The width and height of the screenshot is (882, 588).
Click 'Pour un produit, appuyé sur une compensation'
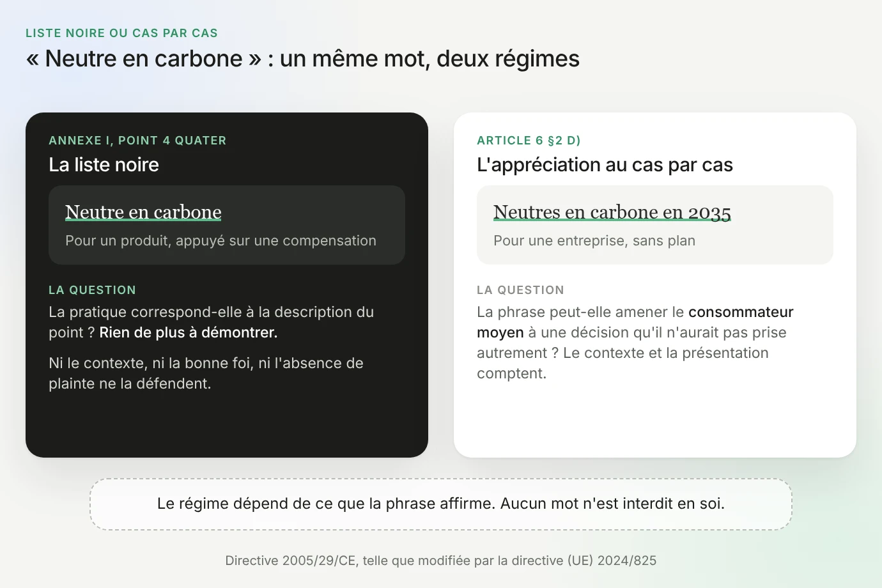click(220, 240)
